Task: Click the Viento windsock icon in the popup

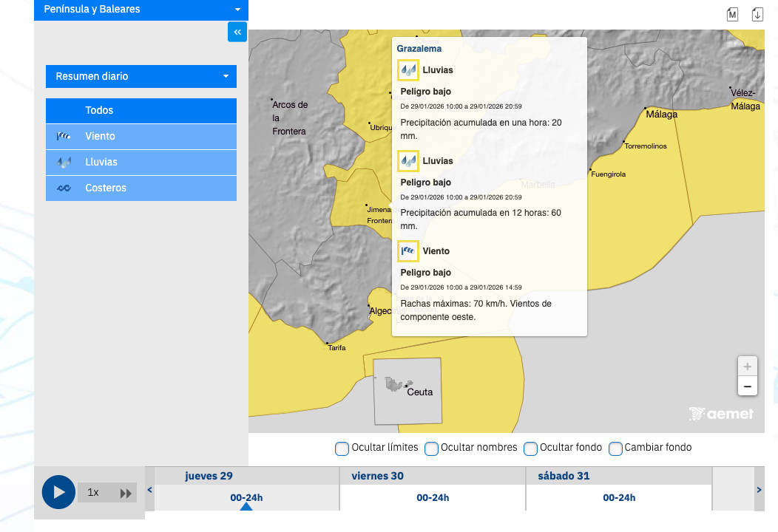Action: point(408,251)
